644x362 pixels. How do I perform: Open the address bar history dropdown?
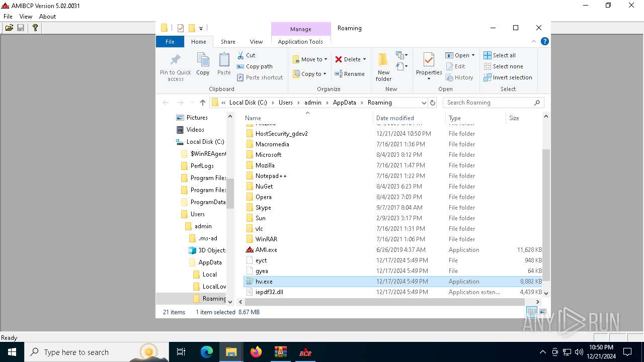424,103
